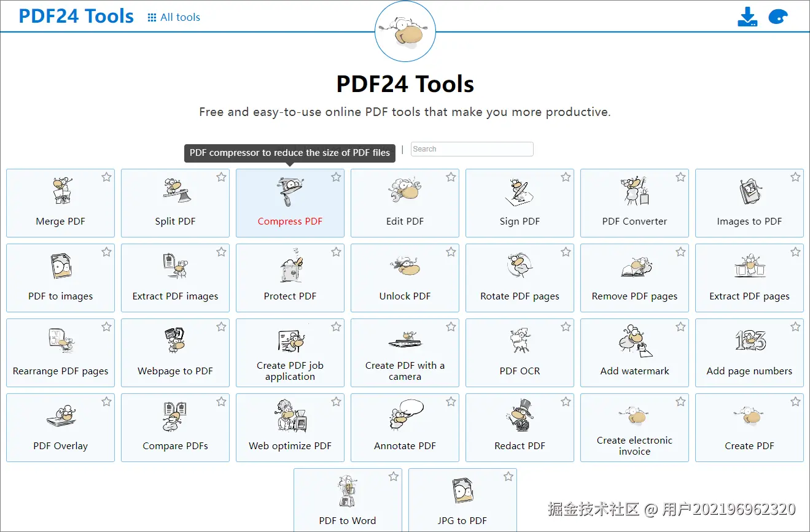Star the PDF Converter tile

680,177
